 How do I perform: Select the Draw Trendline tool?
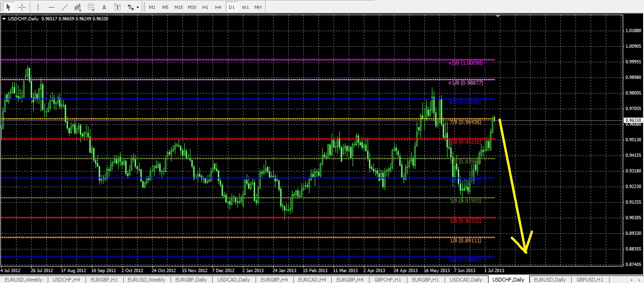pos(65,7)
